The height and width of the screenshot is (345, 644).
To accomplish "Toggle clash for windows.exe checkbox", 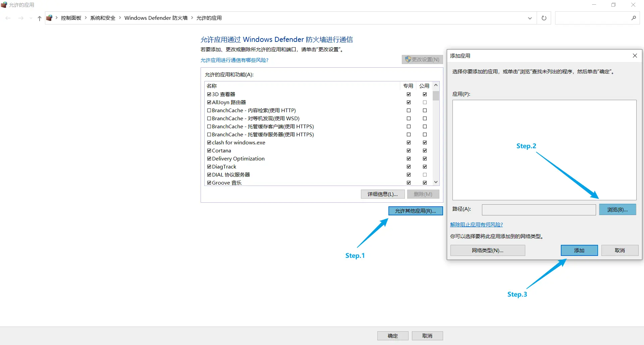I will (209, 143).
